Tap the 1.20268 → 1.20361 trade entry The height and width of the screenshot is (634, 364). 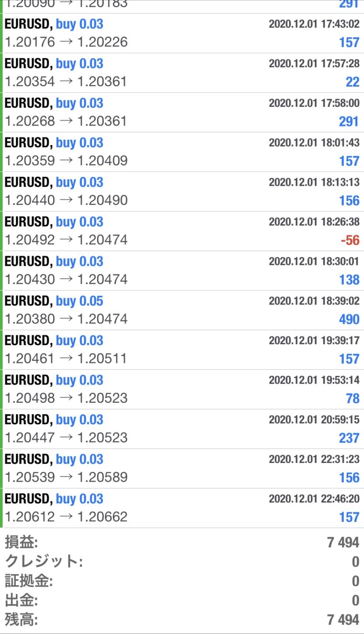point(182,113)
